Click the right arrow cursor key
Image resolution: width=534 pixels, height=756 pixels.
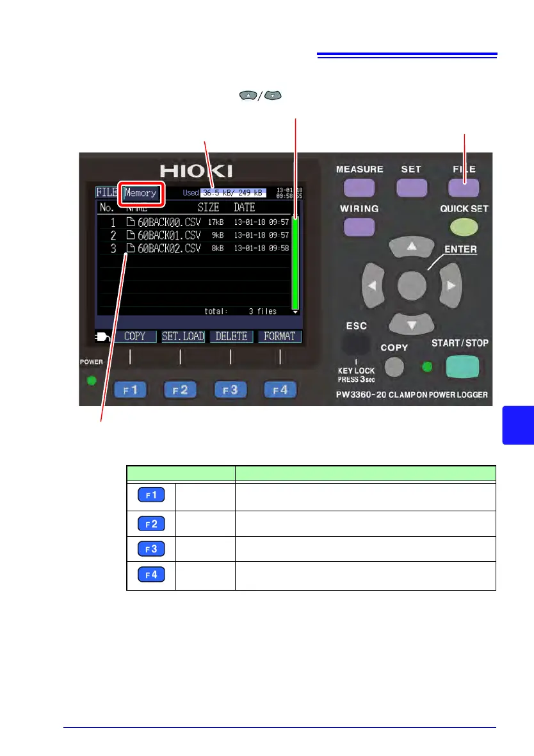pos(450,286)
